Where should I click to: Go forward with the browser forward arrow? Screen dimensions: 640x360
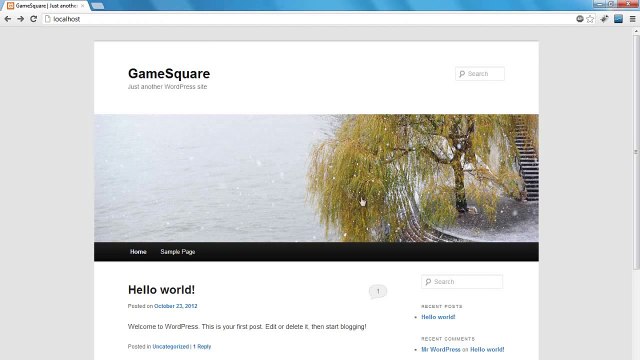(x=20, y=19)
